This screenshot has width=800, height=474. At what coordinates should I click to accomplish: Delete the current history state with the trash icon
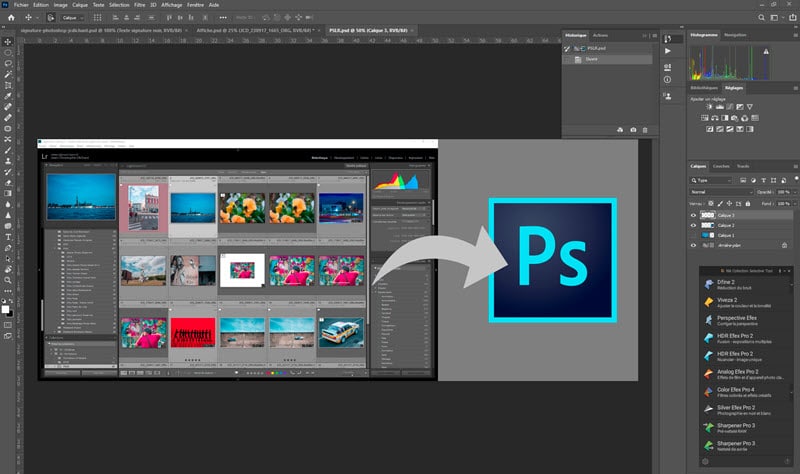click(x=645, y=130)
